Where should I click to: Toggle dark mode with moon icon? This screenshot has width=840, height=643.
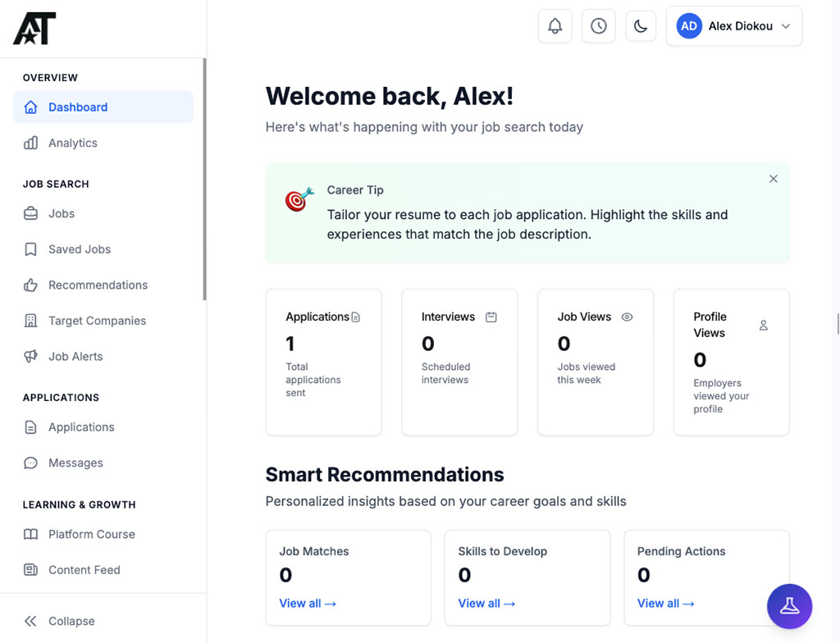[641, 26]
